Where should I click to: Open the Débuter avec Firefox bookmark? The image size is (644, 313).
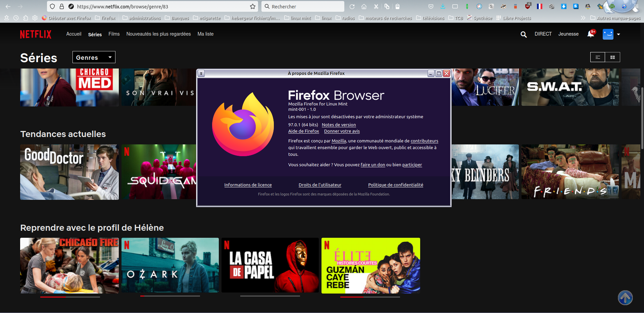66,18
